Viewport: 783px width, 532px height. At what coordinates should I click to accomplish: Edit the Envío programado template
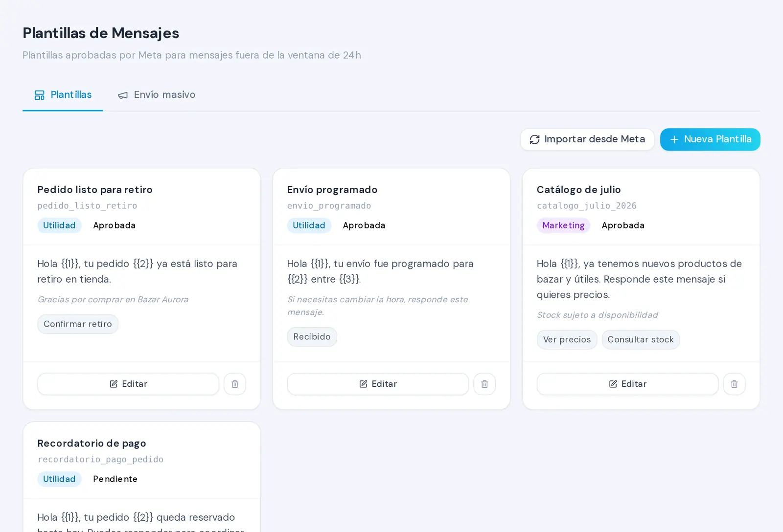(x=378, y=384)
